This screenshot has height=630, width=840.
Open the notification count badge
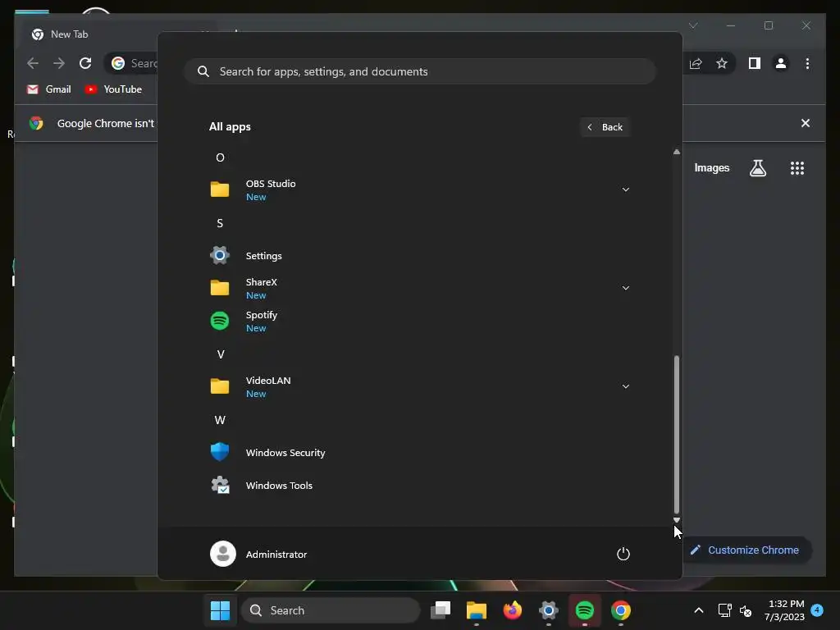pyautogui.click(x=817, y=609)
